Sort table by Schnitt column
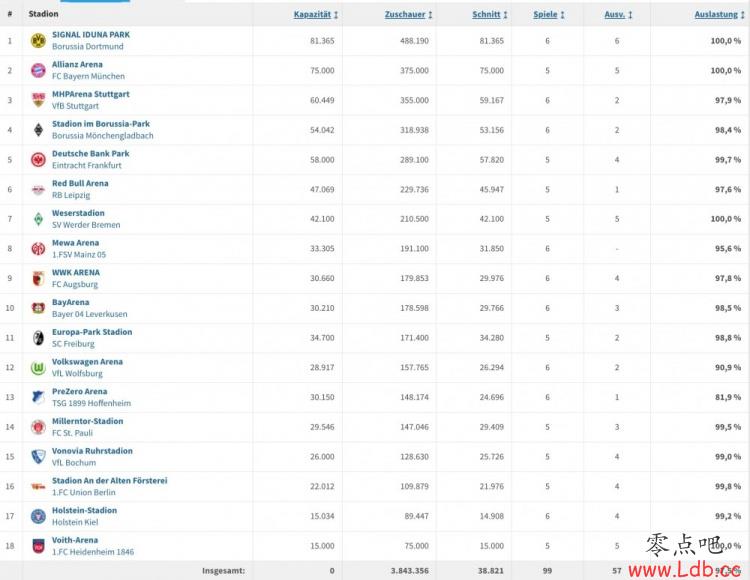Viewport: 750px width, 580px height. [x=489, y=14]
